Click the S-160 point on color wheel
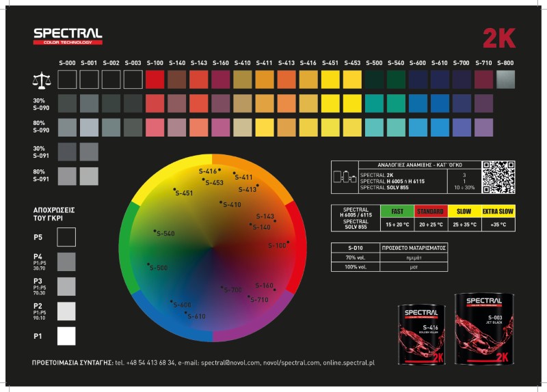 coord(275,290)
